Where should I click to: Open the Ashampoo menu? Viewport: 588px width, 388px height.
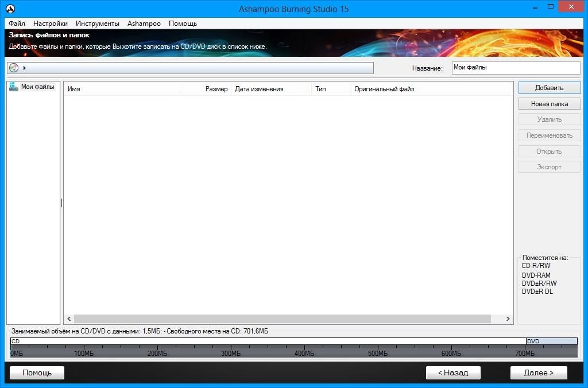144,23
